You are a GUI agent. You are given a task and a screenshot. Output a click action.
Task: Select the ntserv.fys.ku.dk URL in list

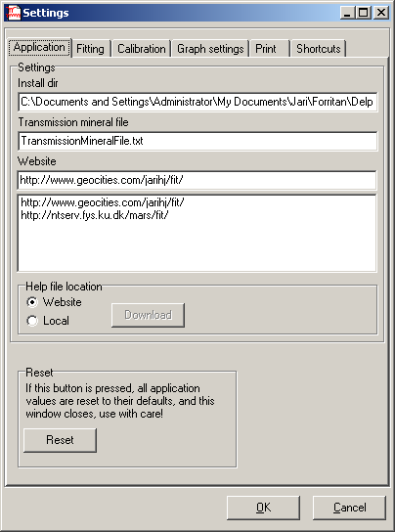pos(95,215)
